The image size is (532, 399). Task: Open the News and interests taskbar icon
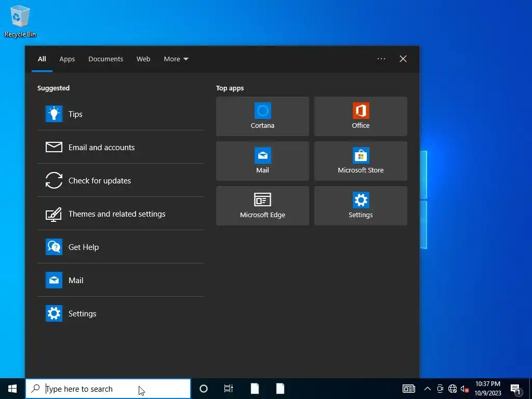click(x=409, y=389)
